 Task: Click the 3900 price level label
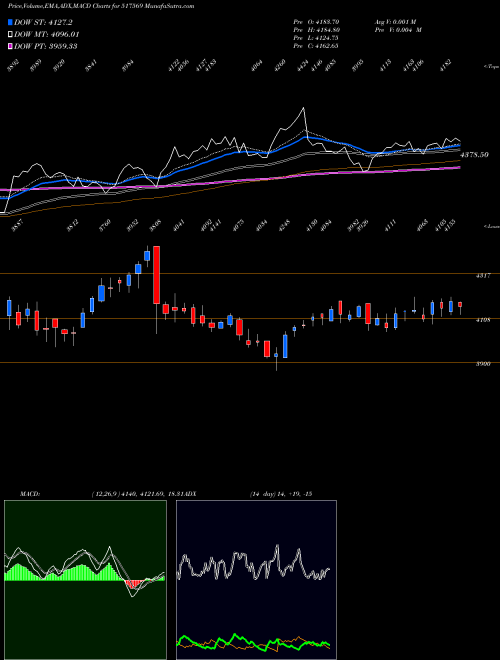point(482,365)
